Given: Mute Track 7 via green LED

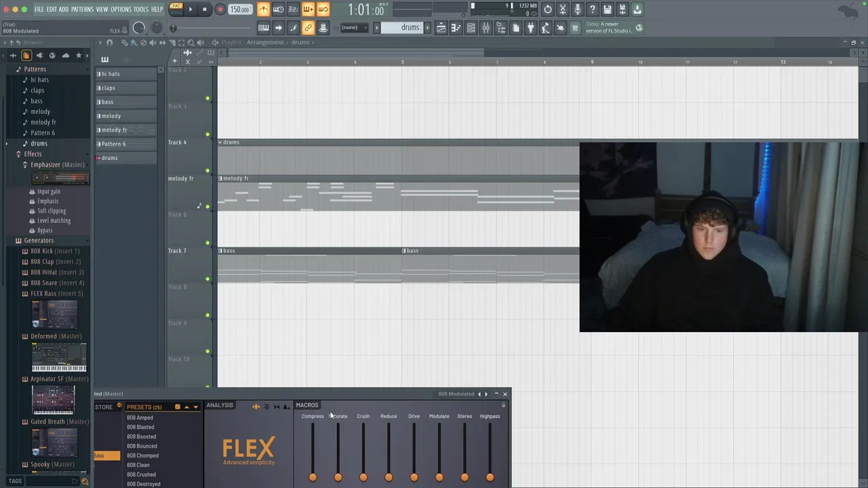Looking at the screenshot, I should click(208, 279).
